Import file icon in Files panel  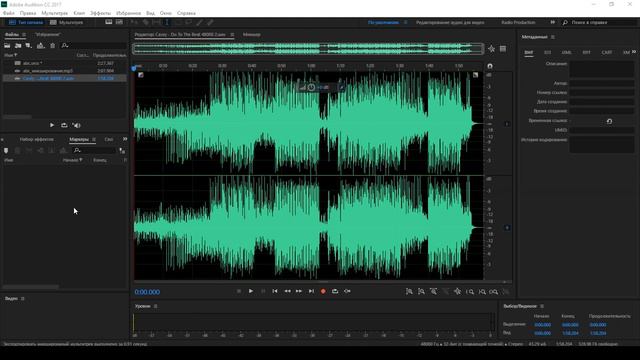point(18,46)
